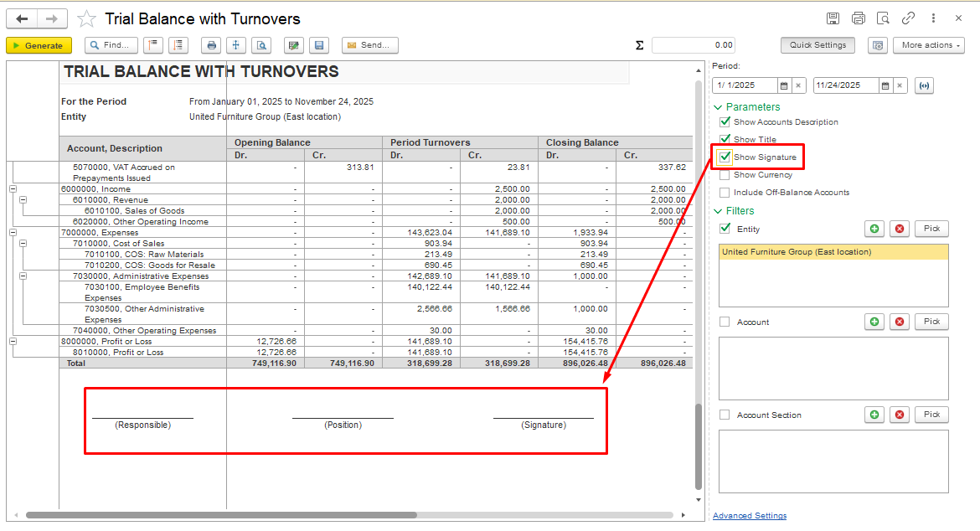
Task: Click the red clear button for Account Section
Action: pos(900,415)
